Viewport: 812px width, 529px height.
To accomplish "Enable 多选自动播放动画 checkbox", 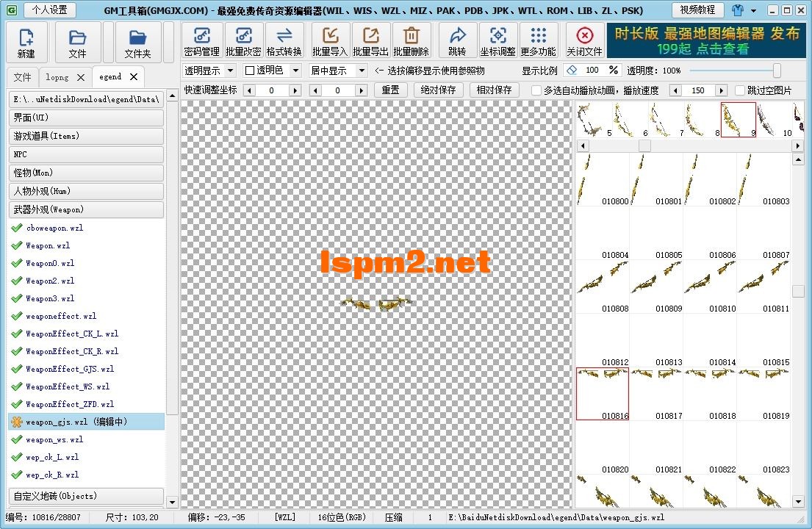I will (x=536, y=90).
